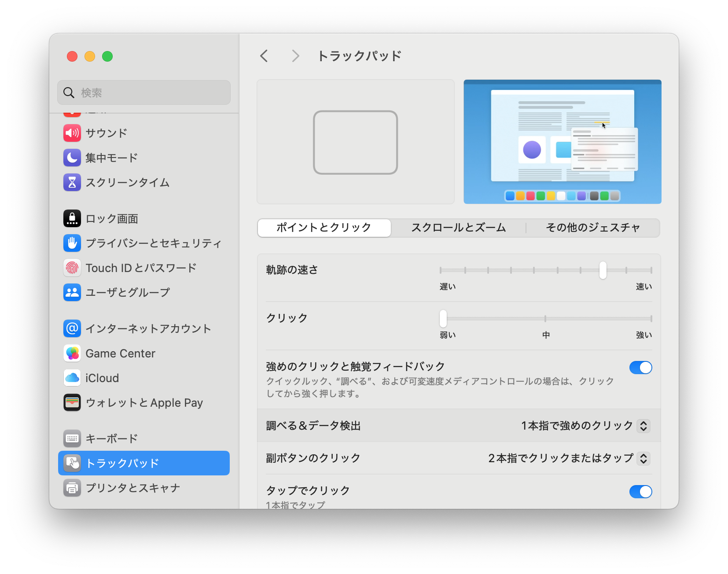Focus the 検索 search field
728x574 pixels.
[x=144, y=92]
